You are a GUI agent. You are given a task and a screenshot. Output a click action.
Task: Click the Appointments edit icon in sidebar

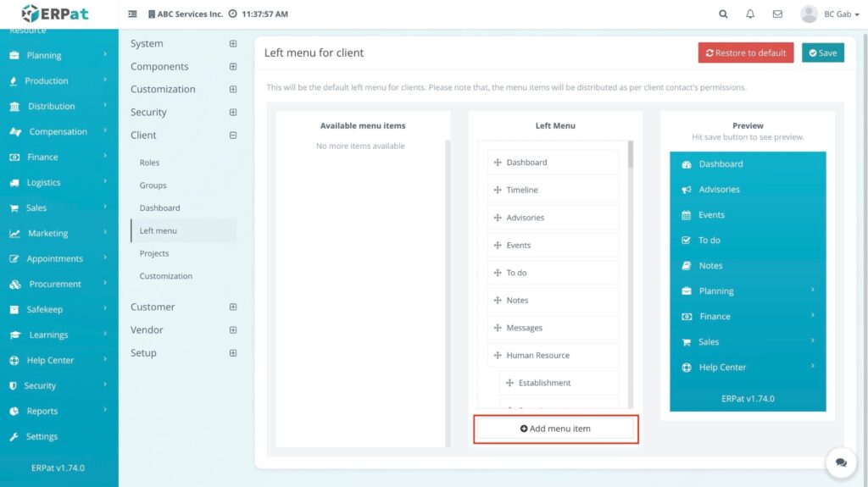(x=14, y=259)
